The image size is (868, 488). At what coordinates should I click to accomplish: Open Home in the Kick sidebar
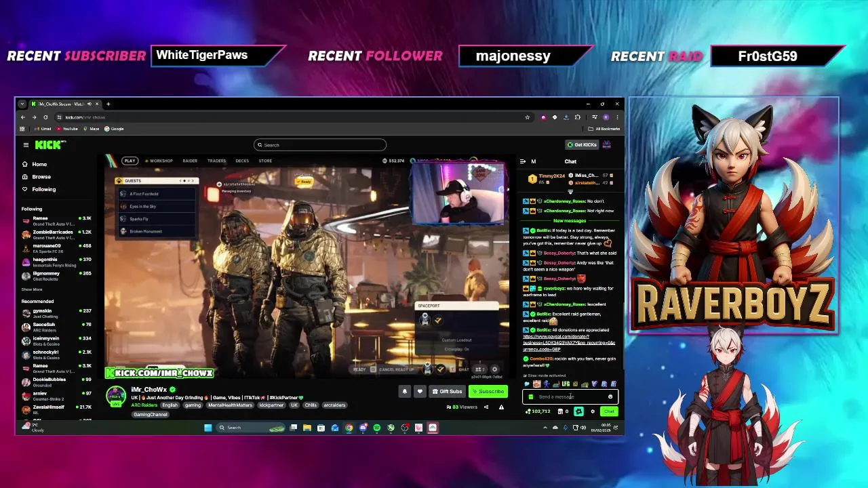[x=35, y=164]
